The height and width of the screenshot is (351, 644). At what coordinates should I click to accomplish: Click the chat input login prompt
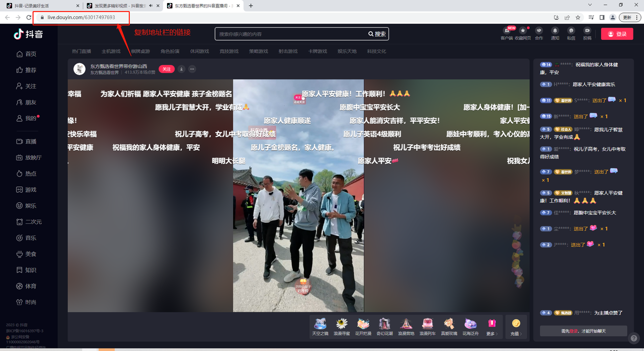coord(584,331)
